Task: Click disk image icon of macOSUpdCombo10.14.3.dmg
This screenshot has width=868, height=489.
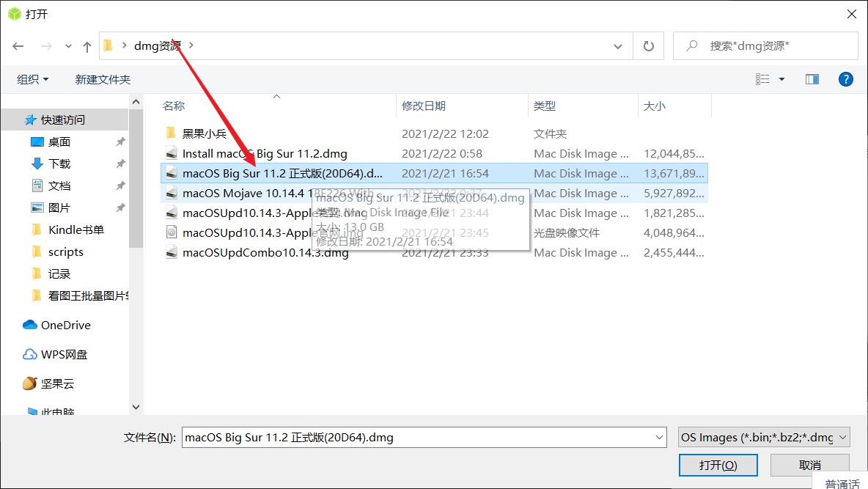Action: 172,253
